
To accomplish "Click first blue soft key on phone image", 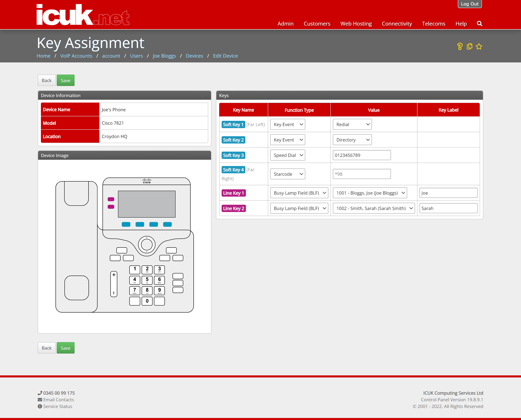I will [126, 224].
